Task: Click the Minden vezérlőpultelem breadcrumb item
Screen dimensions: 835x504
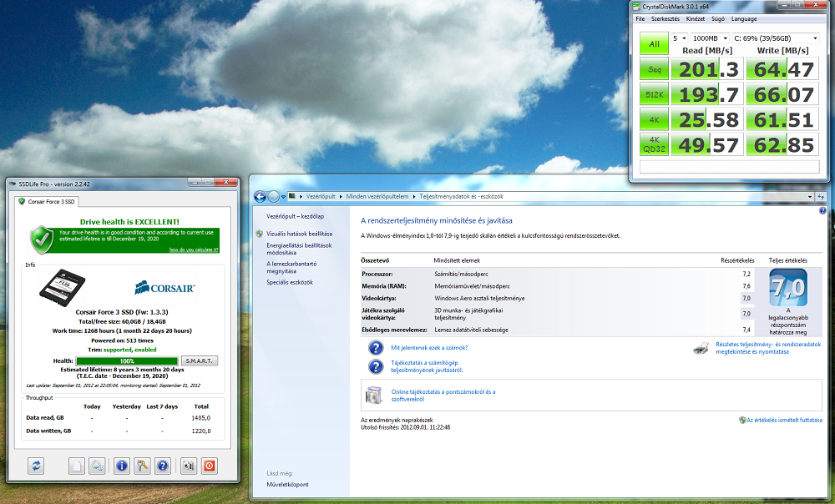Action: [377, 197]
